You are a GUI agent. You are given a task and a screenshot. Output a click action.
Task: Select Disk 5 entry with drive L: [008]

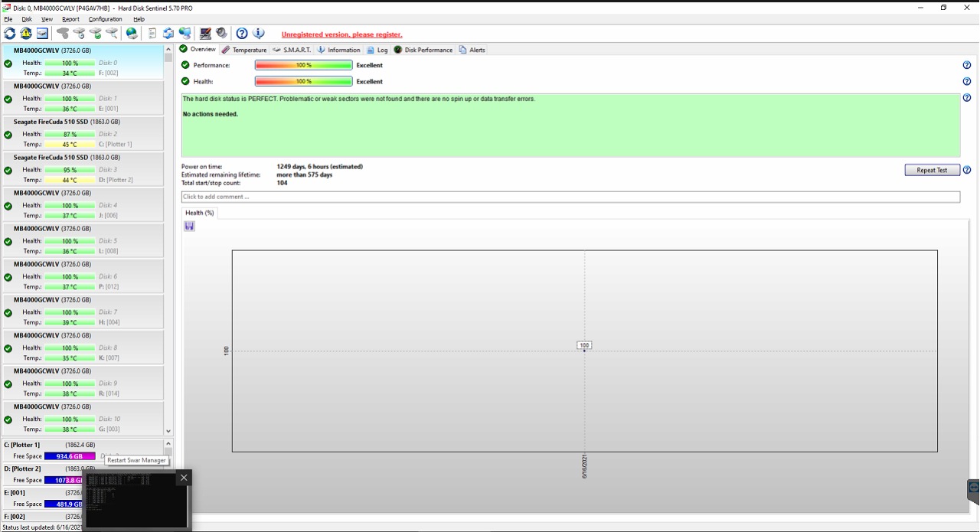[82, 240]
